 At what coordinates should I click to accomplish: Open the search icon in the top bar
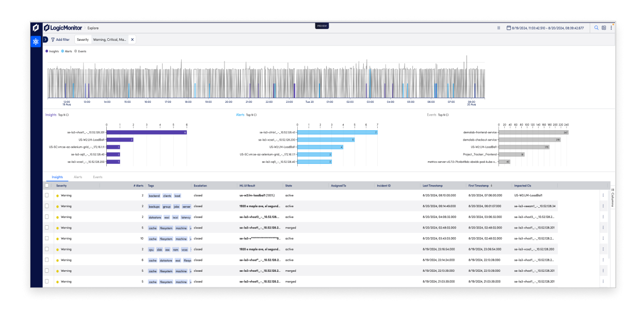[x=597, y=27]
